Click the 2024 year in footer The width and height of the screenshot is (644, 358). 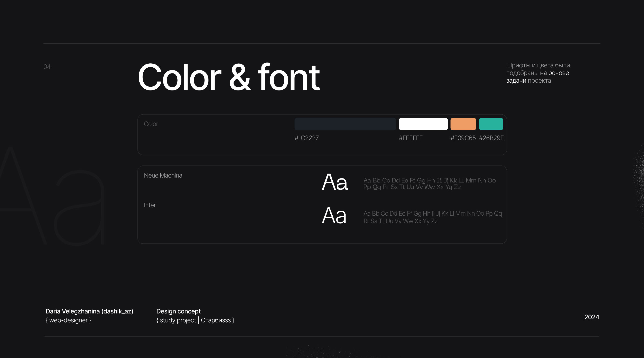591,317
